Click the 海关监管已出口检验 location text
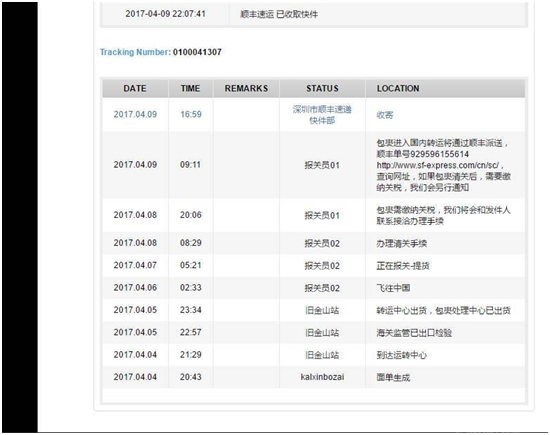 point(414,333)
